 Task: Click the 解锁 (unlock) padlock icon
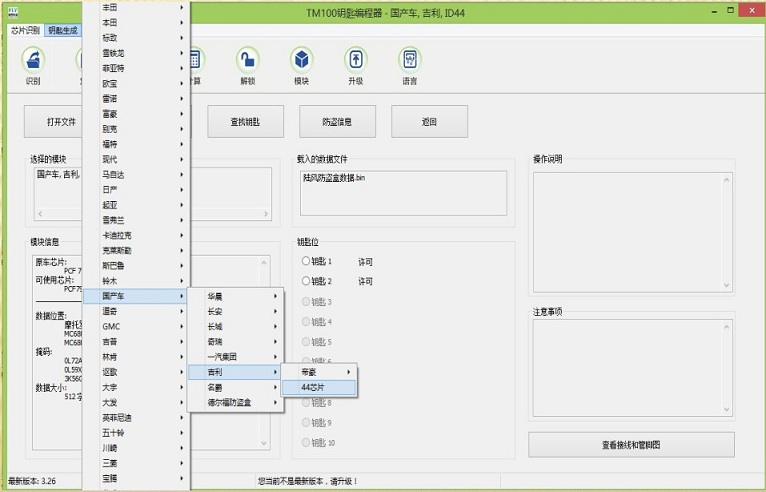click(248, 59)
